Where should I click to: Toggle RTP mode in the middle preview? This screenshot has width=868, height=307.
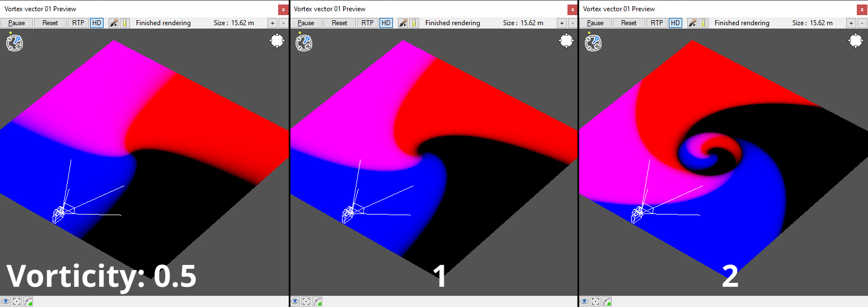(367, 23)
